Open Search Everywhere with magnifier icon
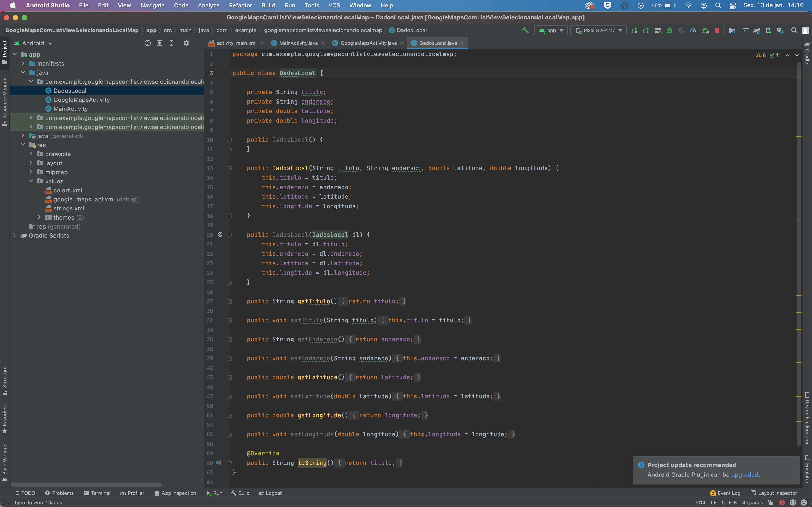Screen dimensions: 812x507 coord(794,30)
